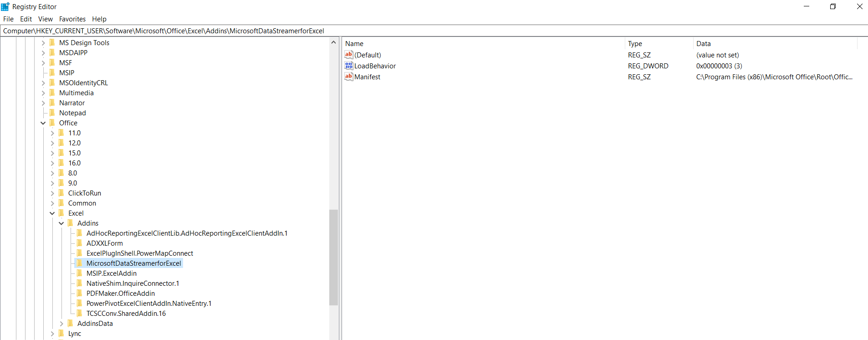Expand the Lync key
This screenshot has width=868, height=340.
pos(52,334)
